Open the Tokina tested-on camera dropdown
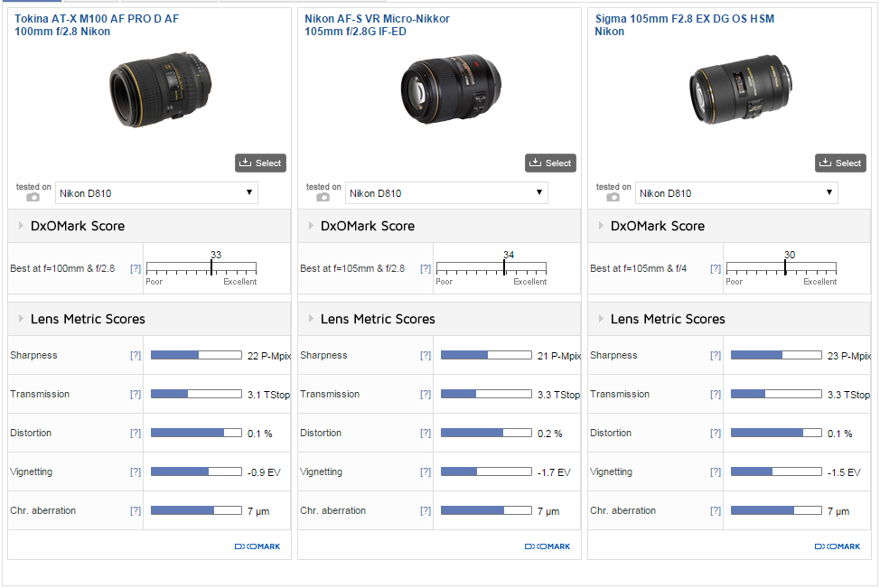The height and width of the screenshot is (588, 880). (x=156, y=193)
